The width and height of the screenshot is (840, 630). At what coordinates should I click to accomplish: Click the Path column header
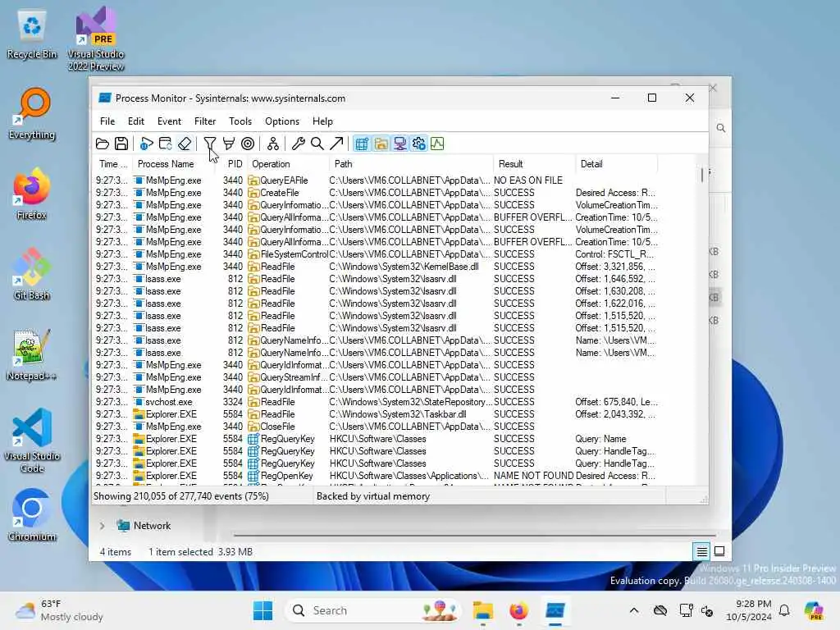(x=411, y=164)
